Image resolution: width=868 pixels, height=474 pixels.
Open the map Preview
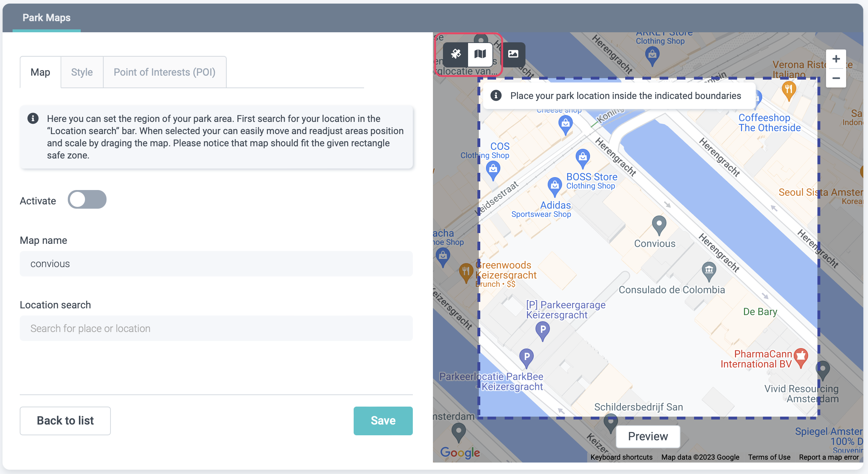pyautogui.click(x=648, y=436)
